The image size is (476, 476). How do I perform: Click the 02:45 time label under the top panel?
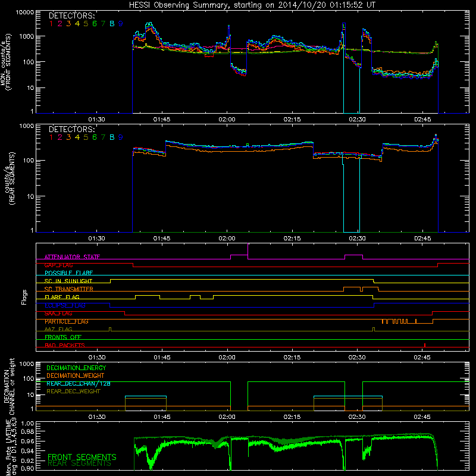click(x=422, y=120)
